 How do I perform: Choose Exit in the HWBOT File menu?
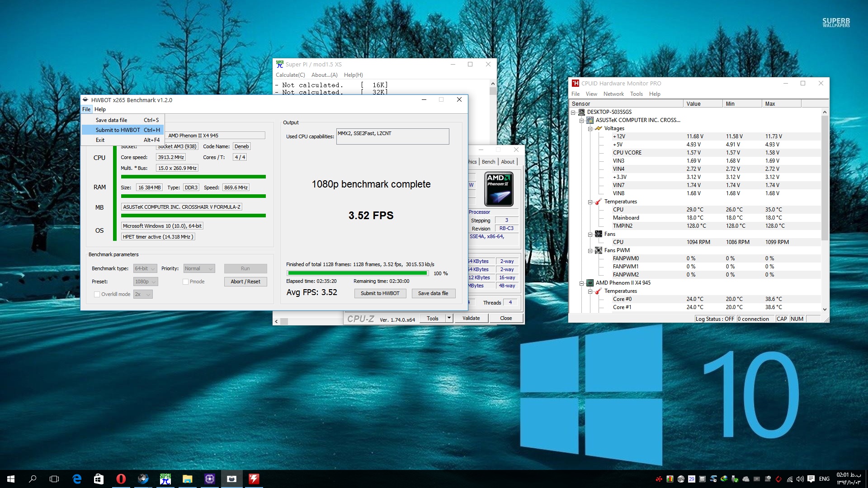tap(123, 140)
